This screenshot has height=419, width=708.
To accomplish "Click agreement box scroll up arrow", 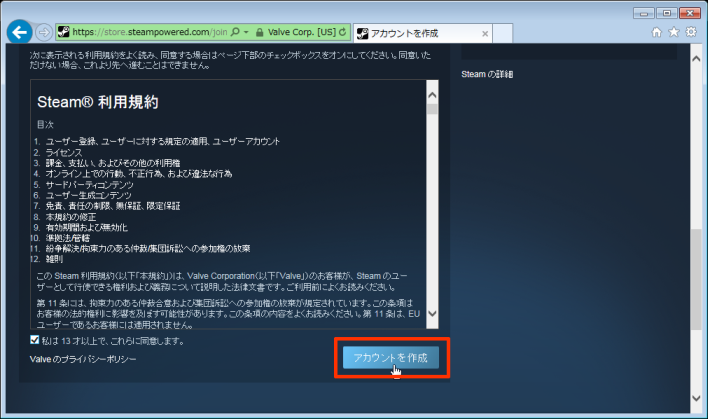I will tap(432, 95).
